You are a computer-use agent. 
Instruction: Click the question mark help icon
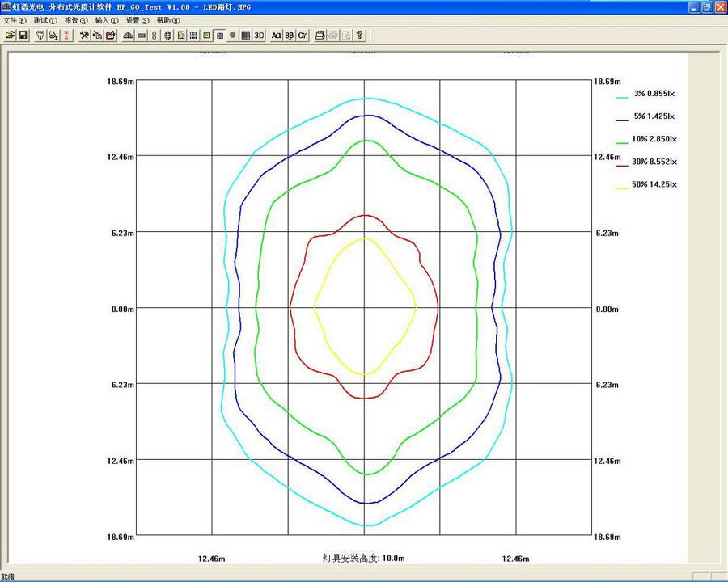pyautogui.click(x=359, y=36)
